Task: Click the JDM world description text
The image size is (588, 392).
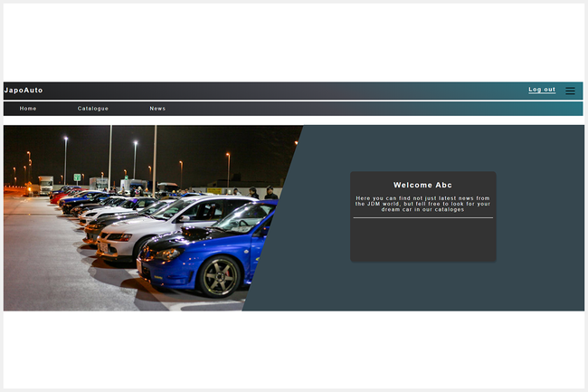Action: [422, 203]
